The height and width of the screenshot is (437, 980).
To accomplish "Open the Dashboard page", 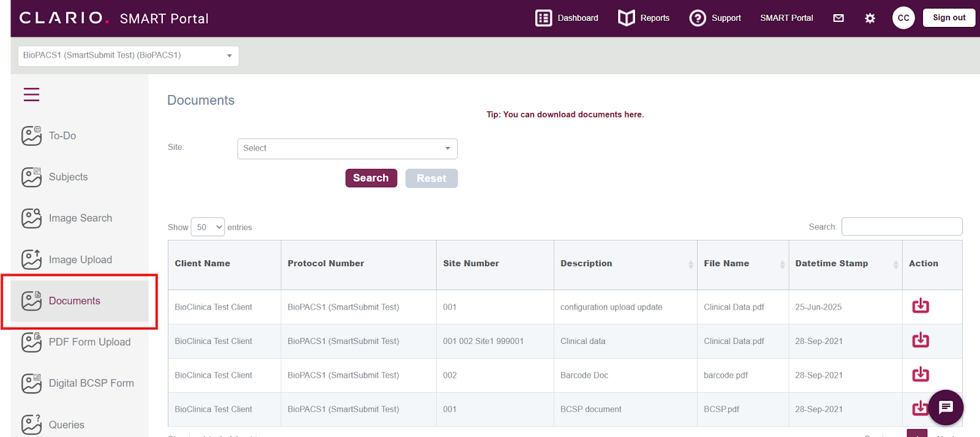I will (x=567, y=18).
